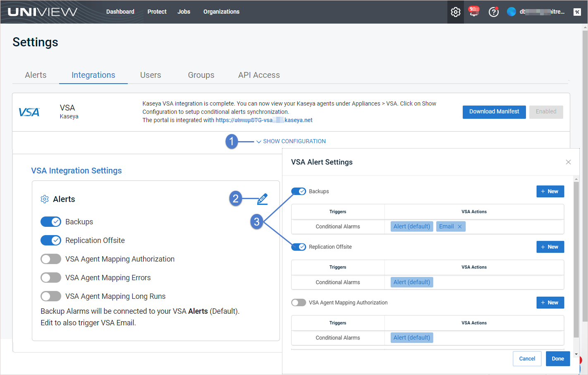Open the API Access tab
Image resolution: width=588 pixels, height=375 pixels.
point(259,75)
